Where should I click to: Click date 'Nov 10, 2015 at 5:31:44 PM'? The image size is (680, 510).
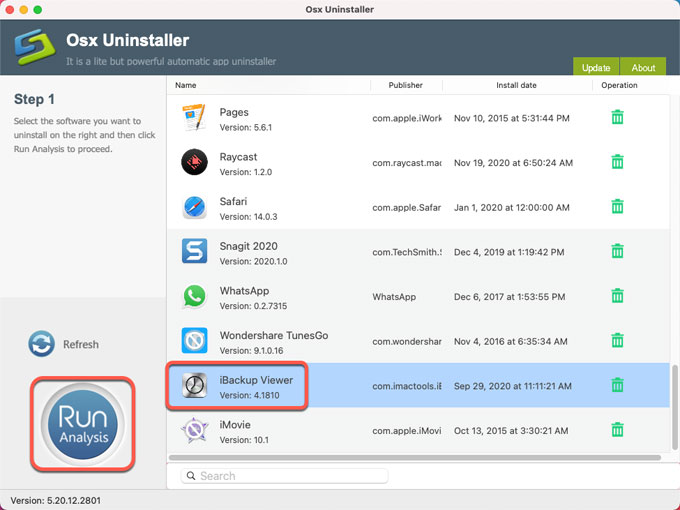(512, 118)
